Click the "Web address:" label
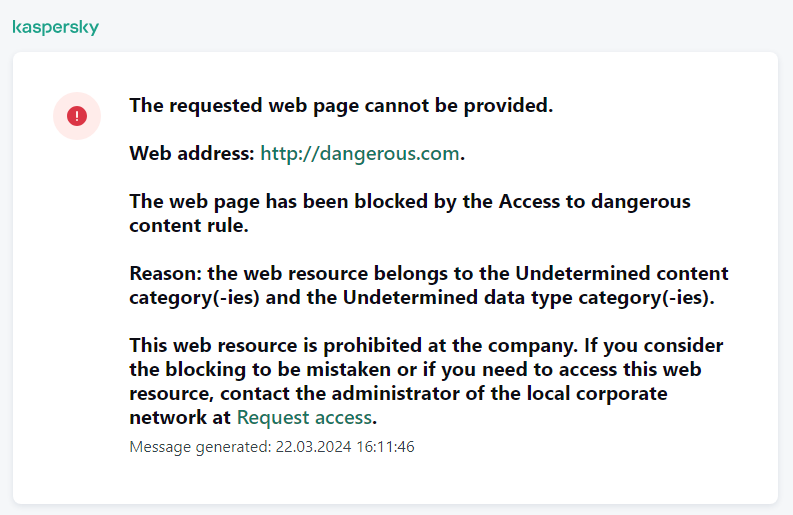 [192, 154]
